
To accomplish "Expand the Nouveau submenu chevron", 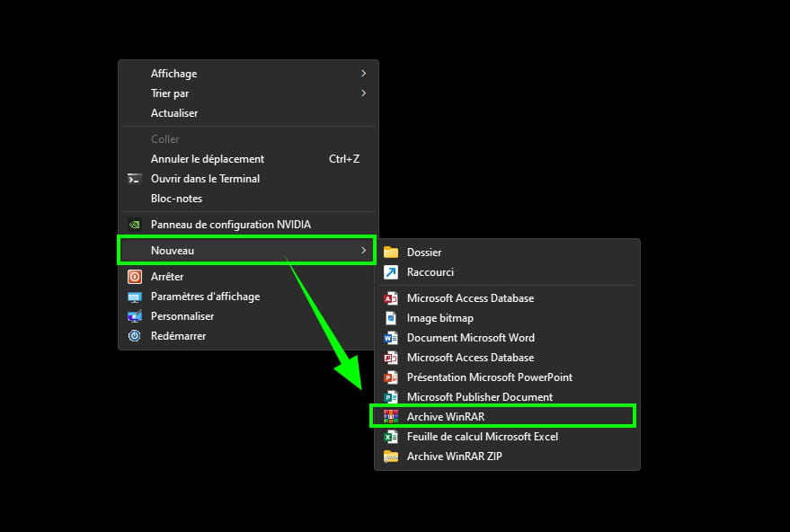I will (x=363, y=251).
